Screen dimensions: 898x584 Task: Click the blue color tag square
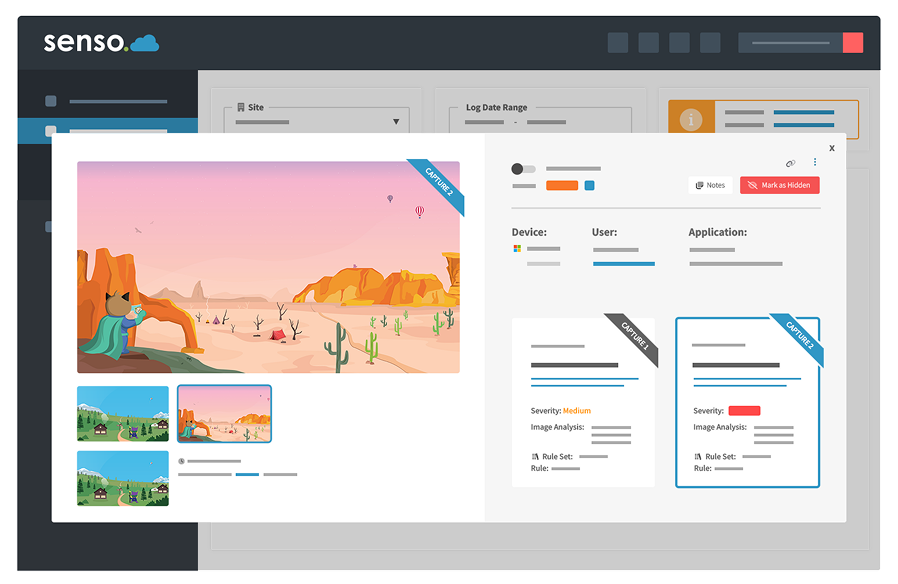click(590, 185)
